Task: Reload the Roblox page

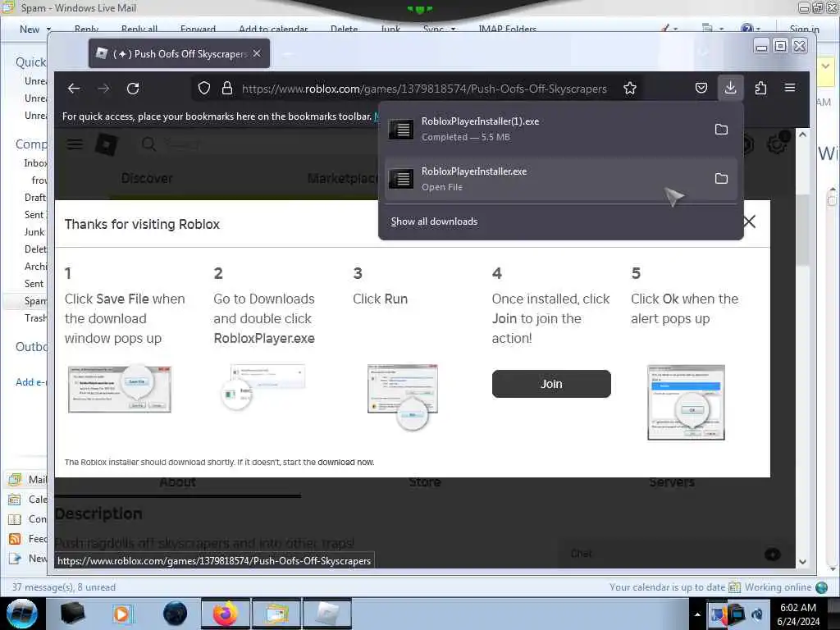Action: click(x=133, y=89)
